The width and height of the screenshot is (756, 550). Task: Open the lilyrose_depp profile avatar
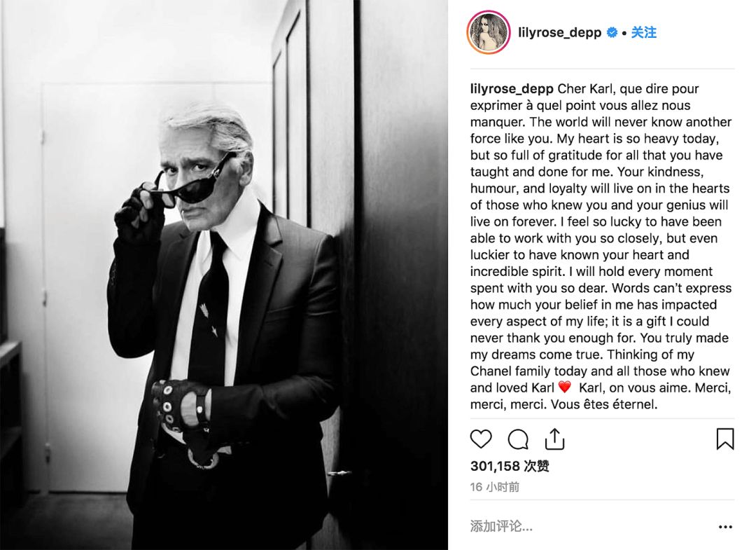tap(489, 32)
